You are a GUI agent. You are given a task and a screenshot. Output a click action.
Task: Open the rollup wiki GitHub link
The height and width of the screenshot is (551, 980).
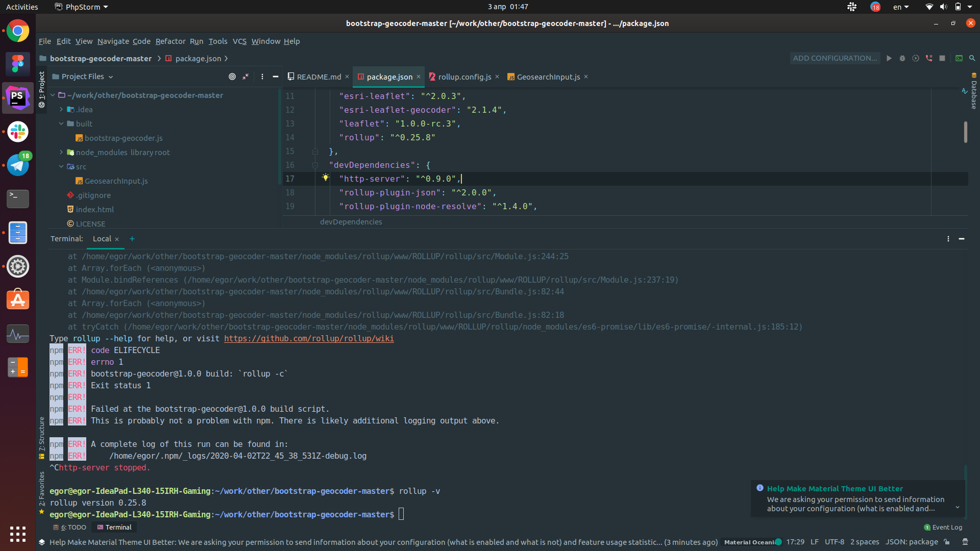point(309,338)
